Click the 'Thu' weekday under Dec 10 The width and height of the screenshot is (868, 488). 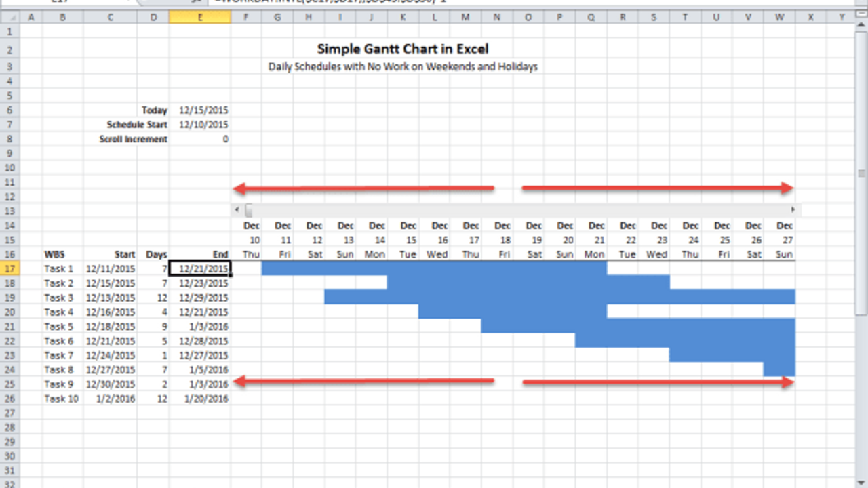251,255
